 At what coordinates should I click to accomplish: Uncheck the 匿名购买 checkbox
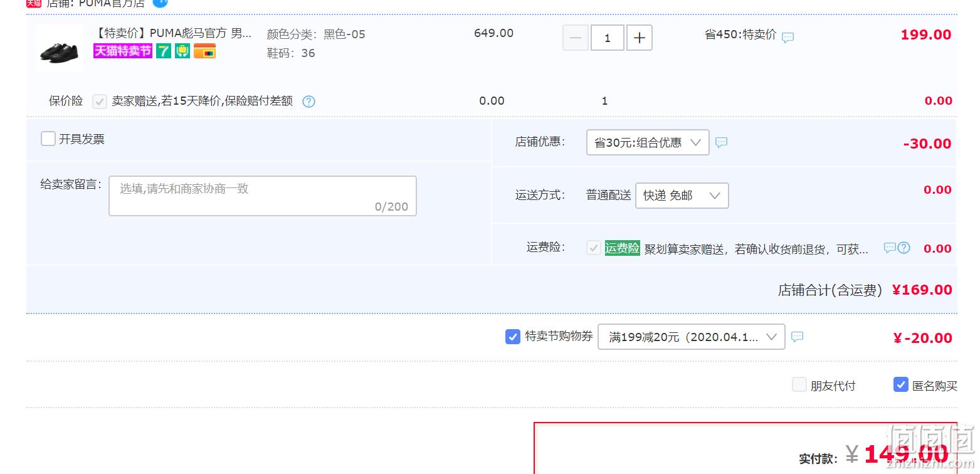900,384
